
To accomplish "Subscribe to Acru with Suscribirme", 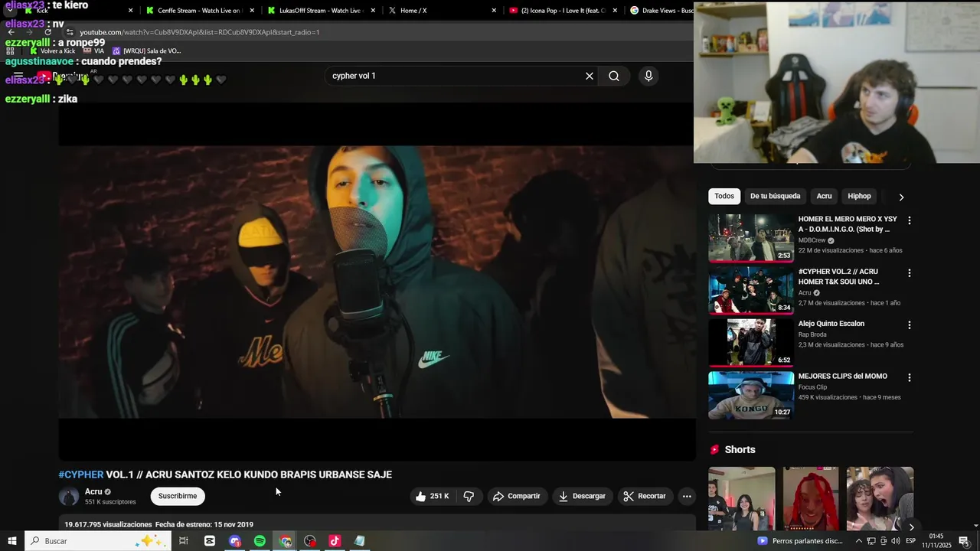I will point(178,496).
